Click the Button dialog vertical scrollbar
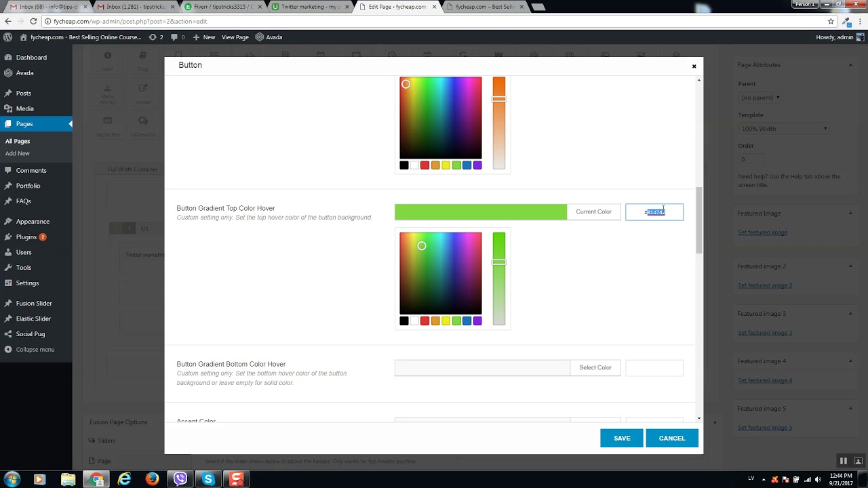The width and height of the screenshot is (868, 488). (x=699, y=220)
